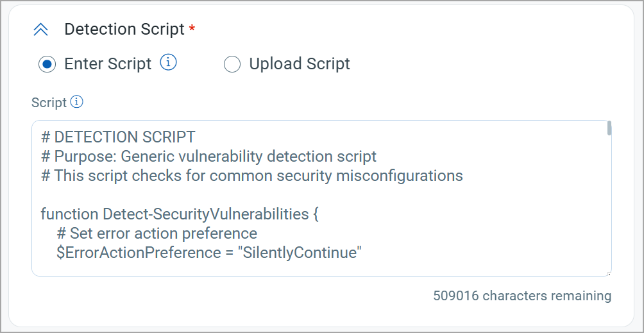Grab the script textarea scrollbar thumb

click(609, 128)
